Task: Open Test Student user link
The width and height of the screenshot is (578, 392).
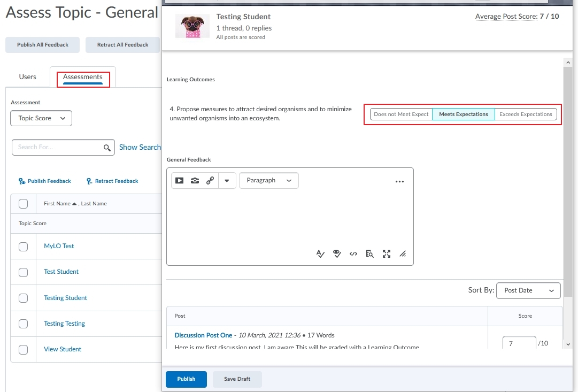Action: point(61,272)
